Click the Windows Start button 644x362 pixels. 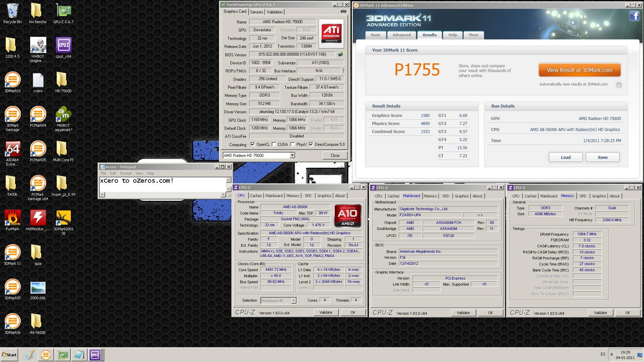tap(9, 355)
